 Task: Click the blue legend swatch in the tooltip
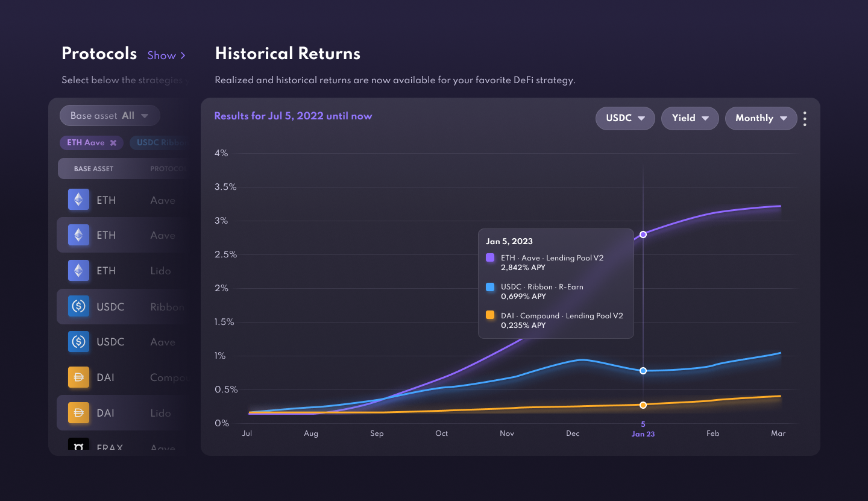click(490, 287)
